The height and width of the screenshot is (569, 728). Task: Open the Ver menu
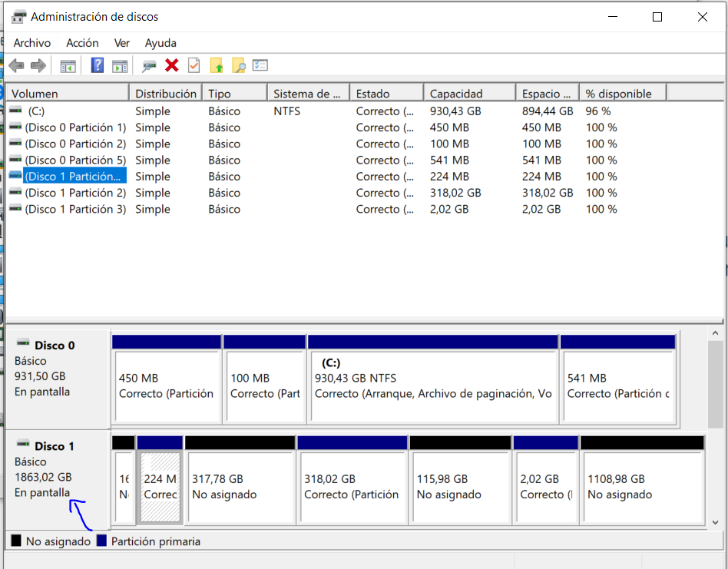tap(121, 43)
